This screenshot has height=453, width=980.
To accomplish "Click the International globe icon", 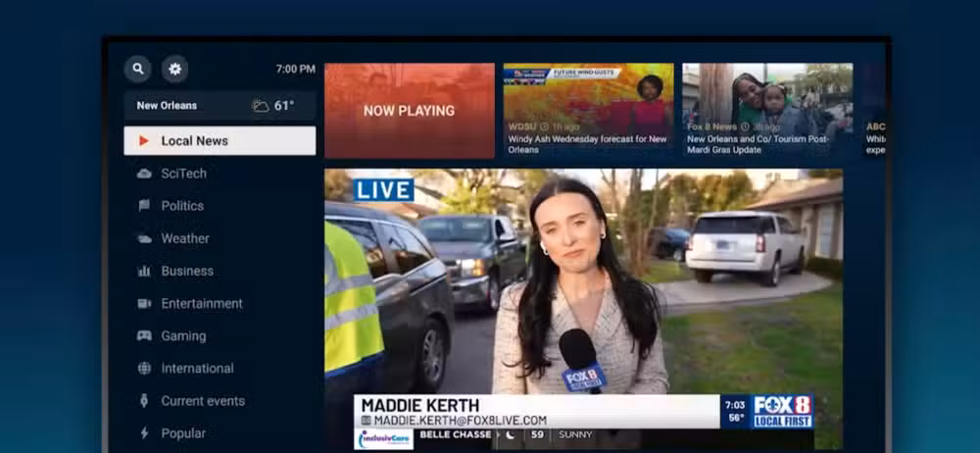I will point(144,369).
